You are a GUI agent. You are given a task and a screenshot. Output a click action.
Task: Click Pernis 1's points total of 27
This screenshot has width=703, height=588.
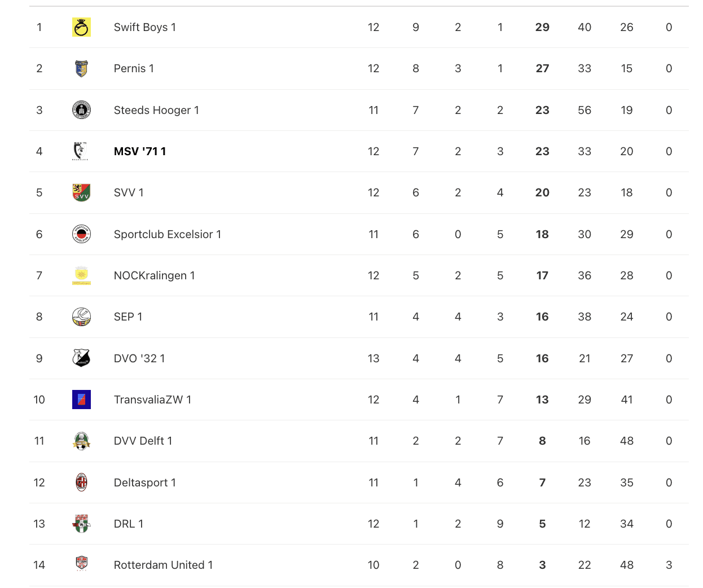coord(542,68)
